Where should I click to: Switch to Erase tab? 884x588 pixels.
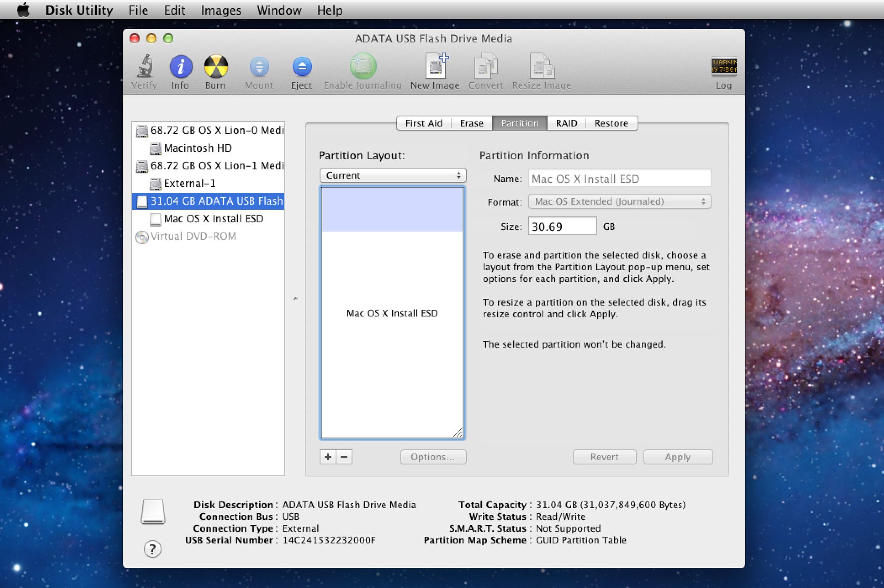(471, 123)
